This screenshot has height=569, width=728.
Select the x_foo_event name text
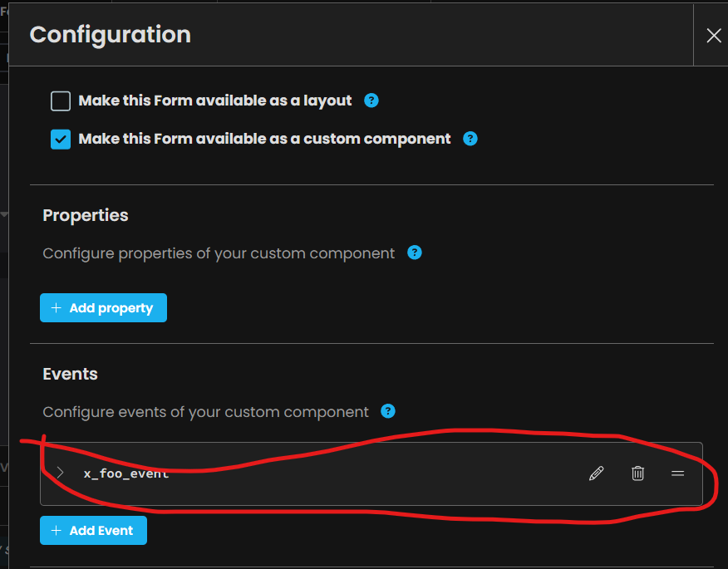pyautogui.click(x=126, y=473)
